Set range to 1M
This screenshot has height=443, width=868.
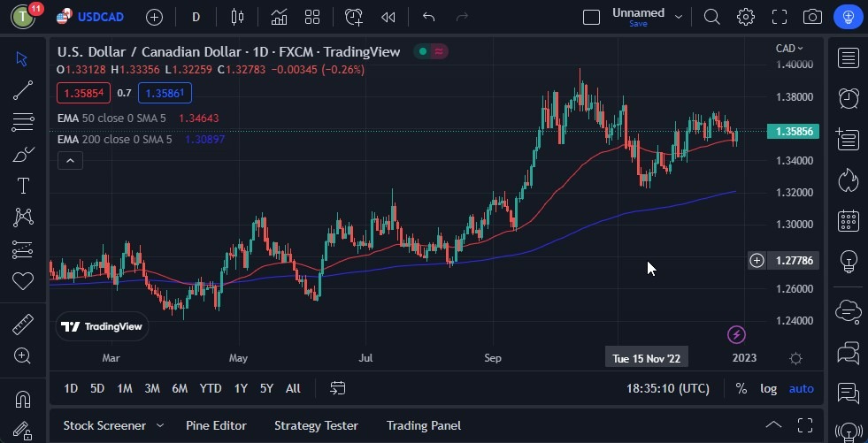point(125,389)
